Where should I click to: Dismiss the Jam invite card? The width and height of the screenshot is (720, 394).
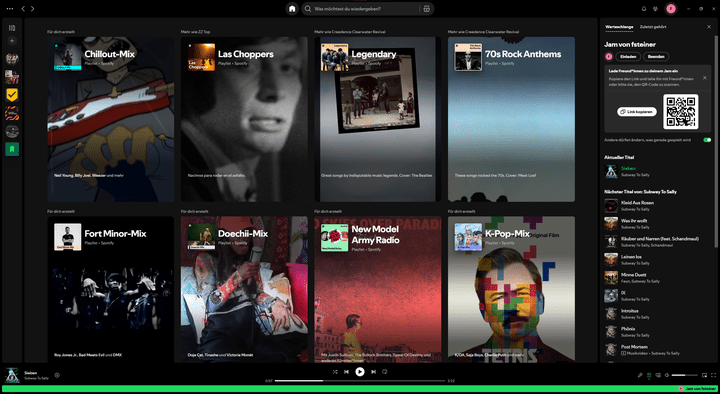pos(704,78)
